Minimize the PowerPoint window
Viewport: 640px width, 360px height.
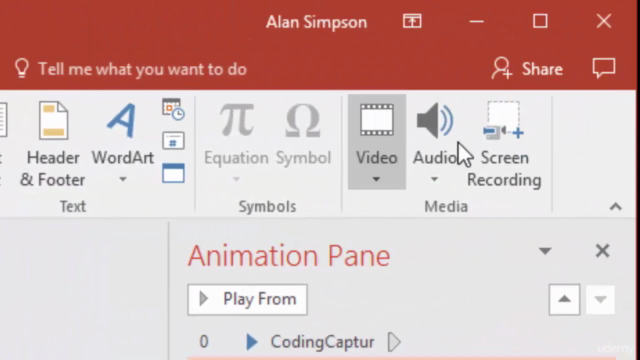pyautogui.click(x=476, y=21)
